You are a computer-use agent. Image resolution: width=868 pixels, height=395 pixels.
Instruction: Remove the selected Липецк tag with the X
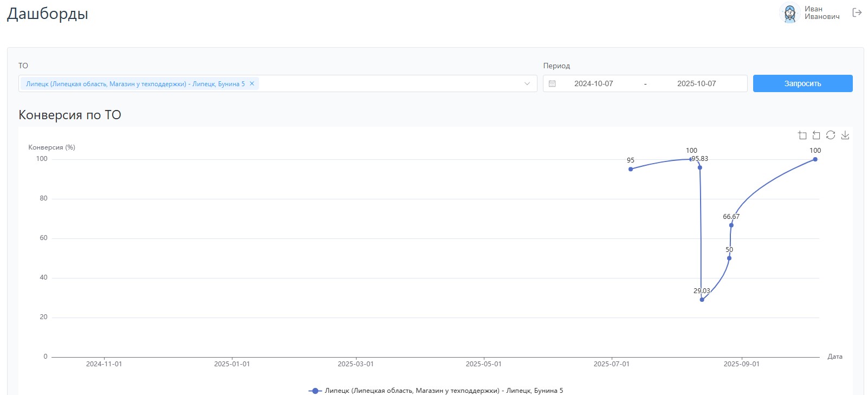252,83
